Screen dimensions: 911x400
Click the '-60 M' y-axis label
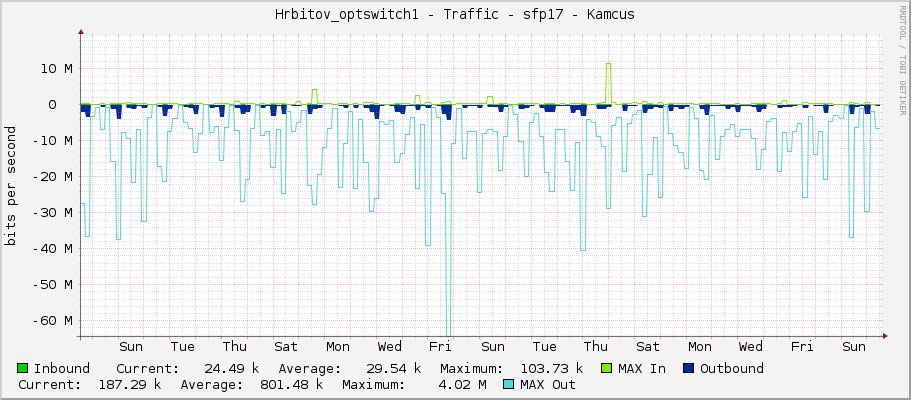tap(53, 321)
